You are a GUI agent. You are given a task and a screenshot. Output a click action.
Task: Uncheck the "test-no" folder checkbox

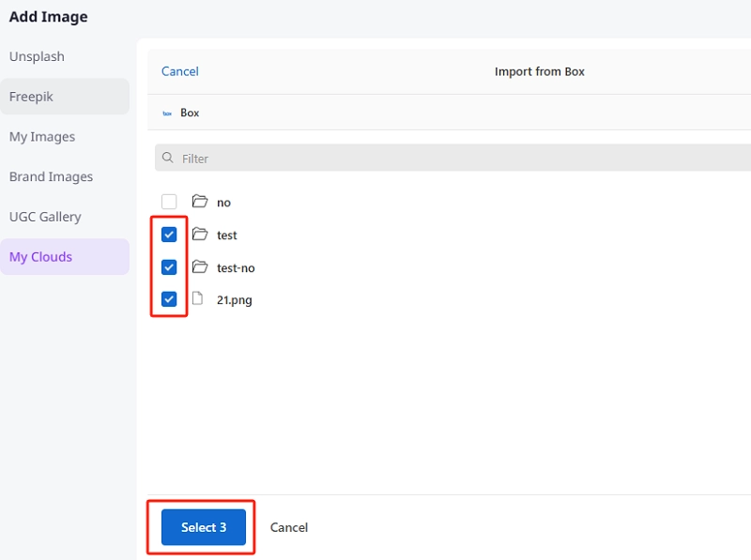click(169, 266)
